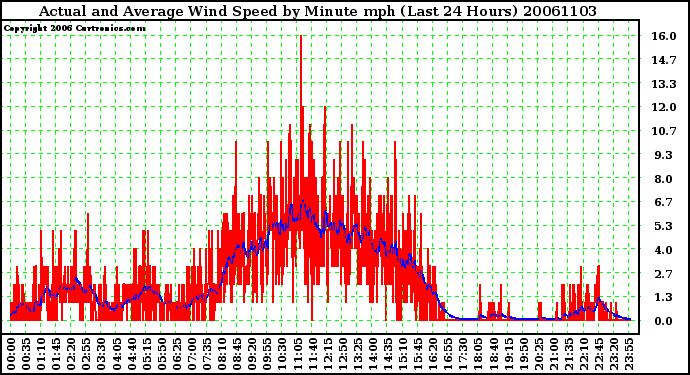Click the 07:35 time label
The height and width of the screenshot is (375, 690).
click(x=207, y=354)
